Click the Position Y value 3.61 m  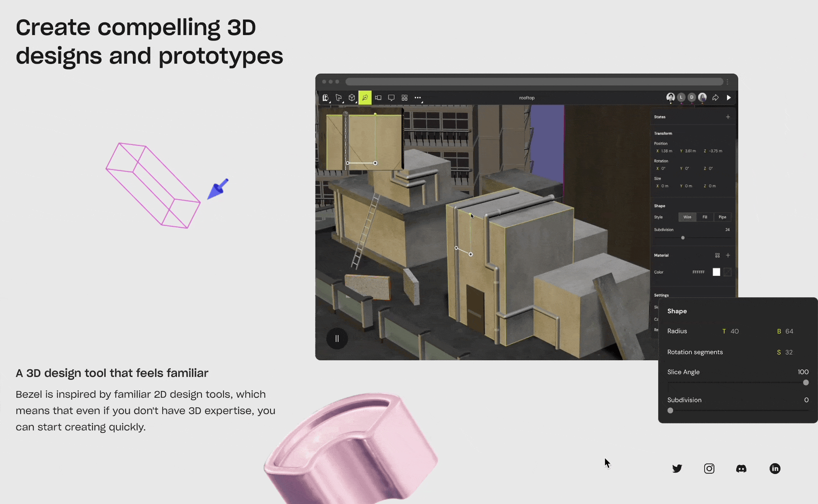point(690,151)
